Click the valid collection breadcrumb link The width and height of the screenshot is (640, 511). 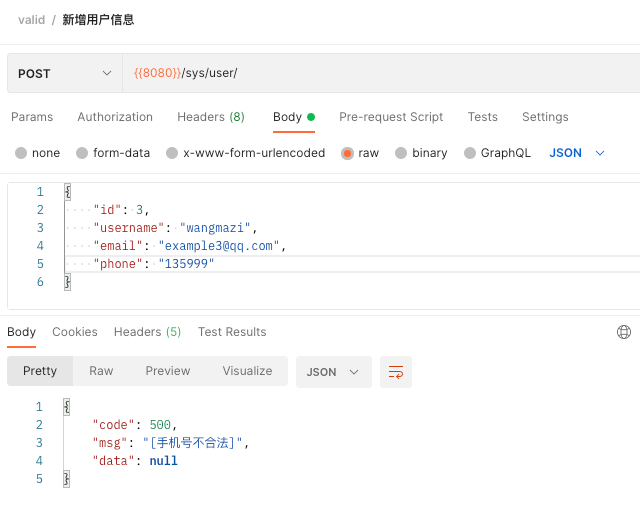[x=31, y=20]
